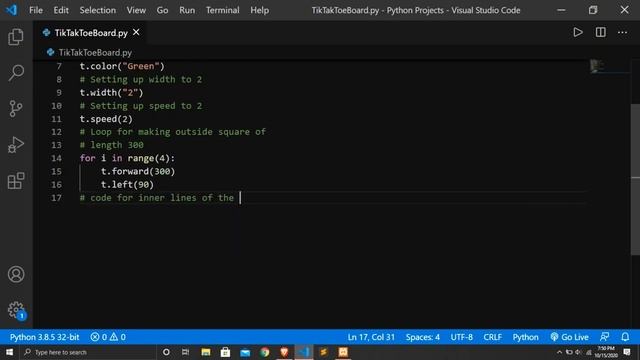The width and height of the screenshot is (640, 360).
Task: Open notifications with the bell icon
Action: click(x=625, y=337)
